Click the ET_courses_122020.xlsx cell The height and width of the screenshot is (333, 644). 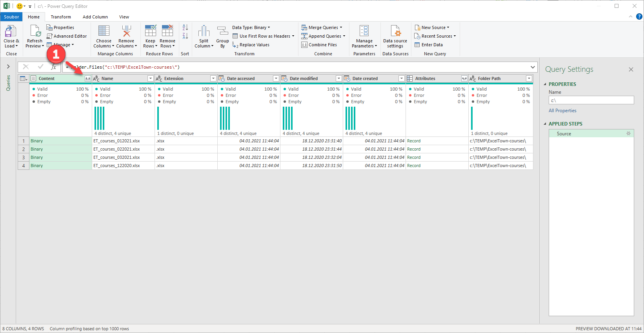tap(123, 166)
